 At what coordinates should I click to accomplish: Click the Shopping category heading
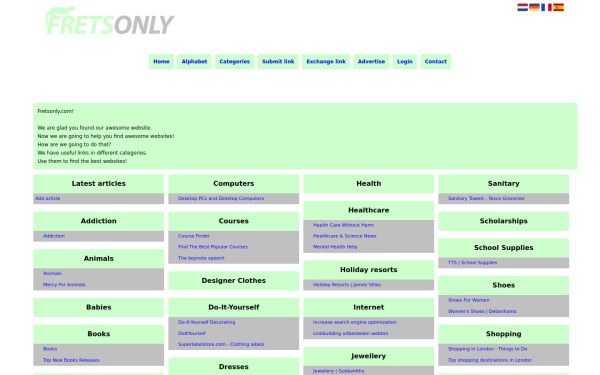point(504,334)
